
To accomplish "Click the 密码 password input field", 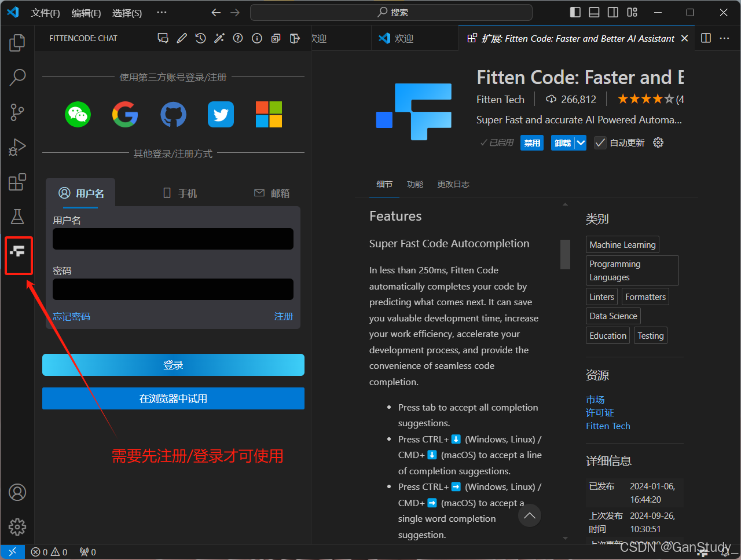I will 173,289.
